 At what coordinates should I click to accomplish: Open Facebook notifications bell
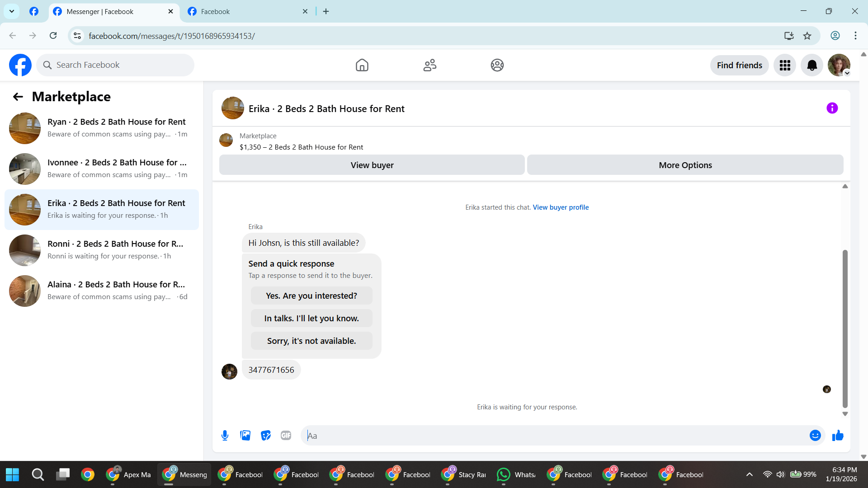(x=812, y=66)
